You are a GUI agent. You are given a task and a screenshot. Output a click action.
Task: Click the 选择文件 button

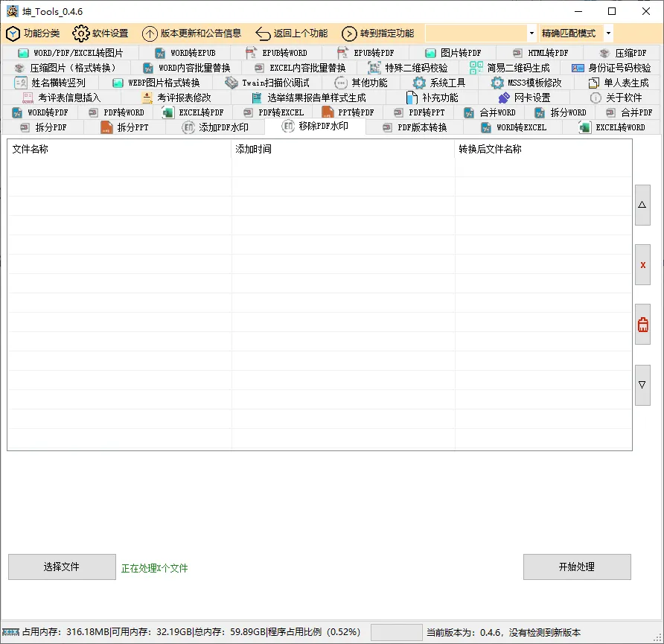pos(62,567)
